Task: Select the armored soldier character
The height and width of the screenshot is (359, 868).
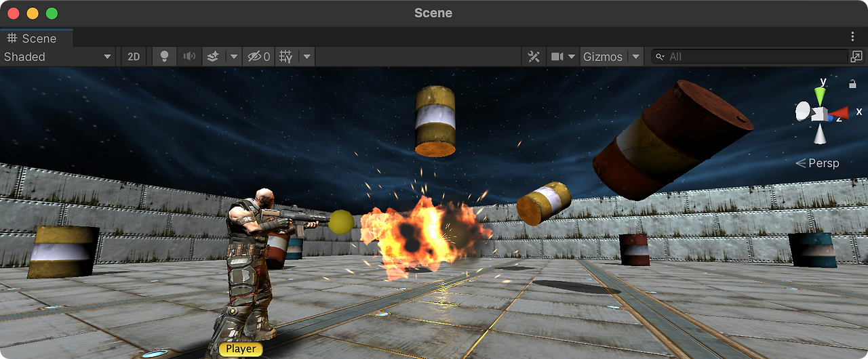Action: [x=250, y=264]
